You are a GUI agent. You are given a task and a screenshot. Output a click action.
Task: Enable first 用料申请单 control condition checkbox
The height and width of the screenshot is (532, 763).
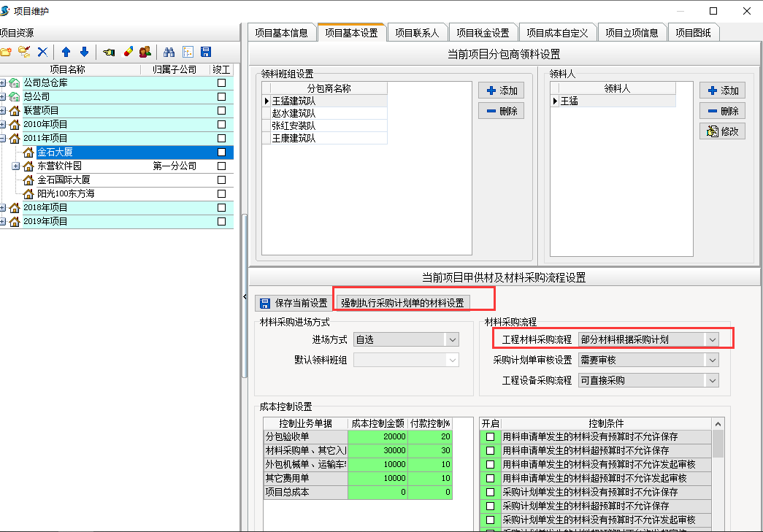click(491, 436)
